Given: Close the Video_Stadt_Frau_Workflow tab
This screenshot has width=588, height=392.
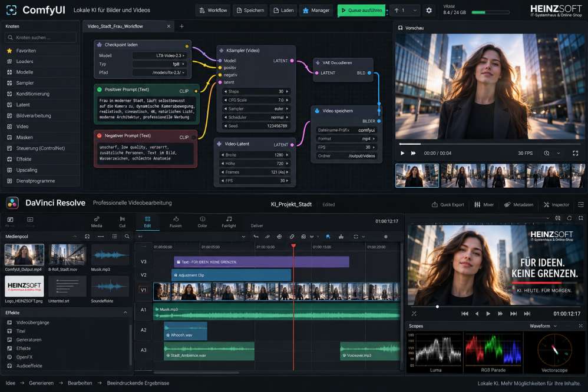Looking at the screenshot, I should [169, 26].
